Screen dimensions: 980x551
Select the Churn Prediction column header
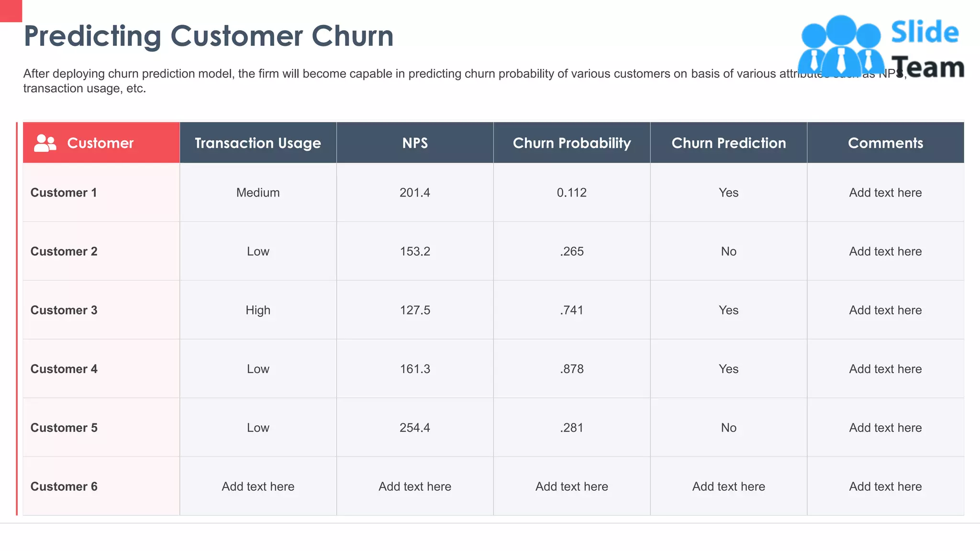click(729, 143)
